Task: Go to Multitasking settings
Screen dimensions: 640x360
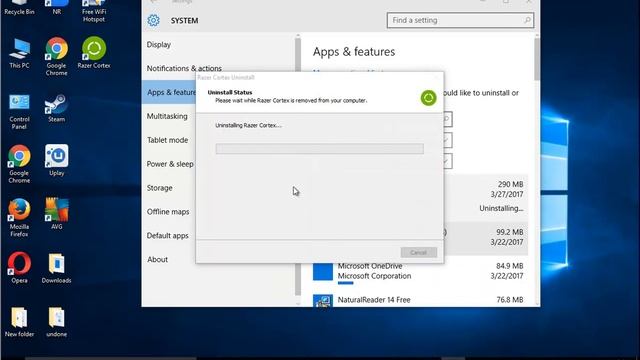Action: (167, 116)
